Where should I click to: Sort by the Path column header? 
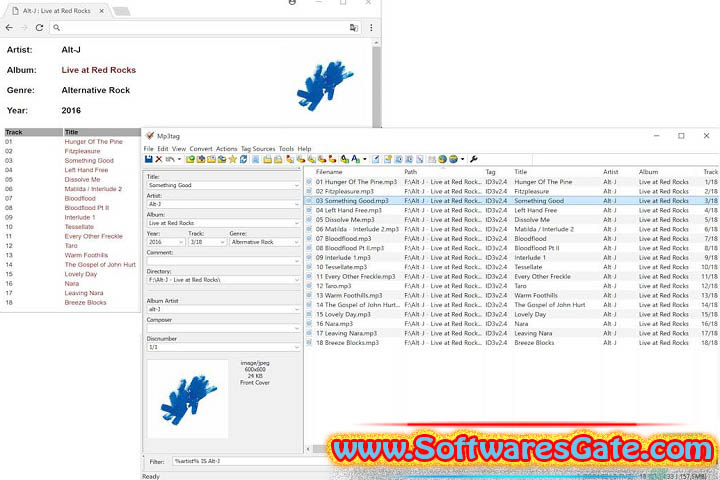[411, 172]
